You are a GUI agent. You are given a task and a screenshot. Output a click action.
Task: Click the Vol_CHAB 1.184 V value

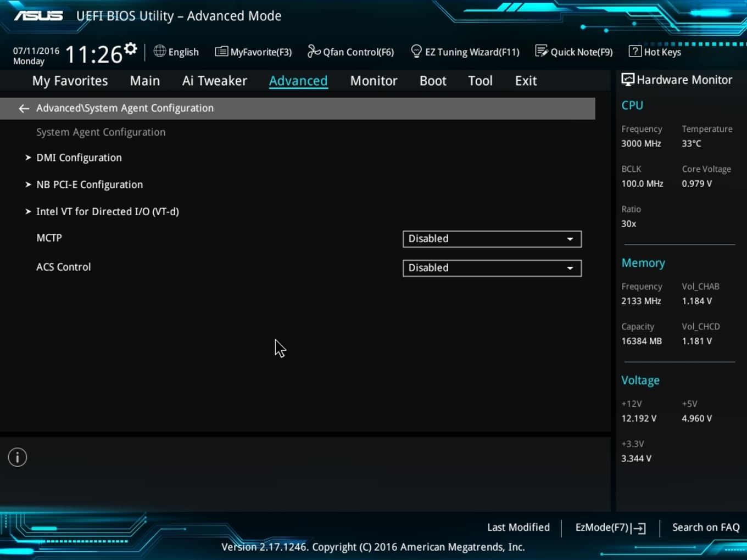click(697, 301)
